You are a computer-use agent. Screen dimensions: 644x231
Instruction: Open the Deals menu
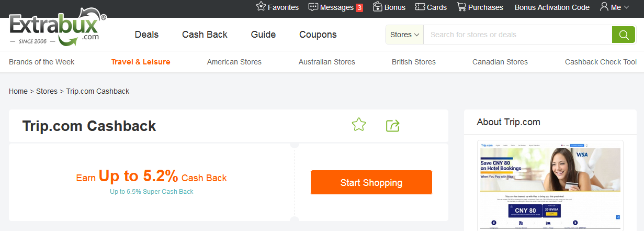[146, 35]
